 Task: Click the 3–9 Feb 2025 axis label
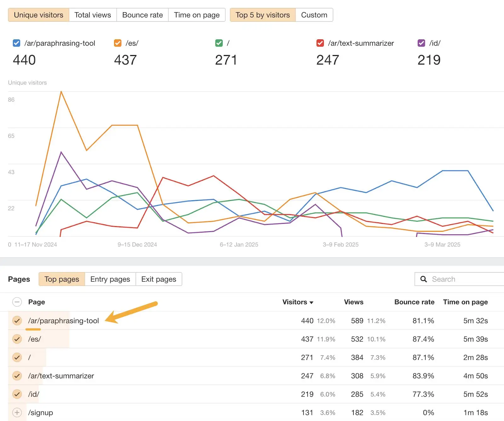(341, 244)
